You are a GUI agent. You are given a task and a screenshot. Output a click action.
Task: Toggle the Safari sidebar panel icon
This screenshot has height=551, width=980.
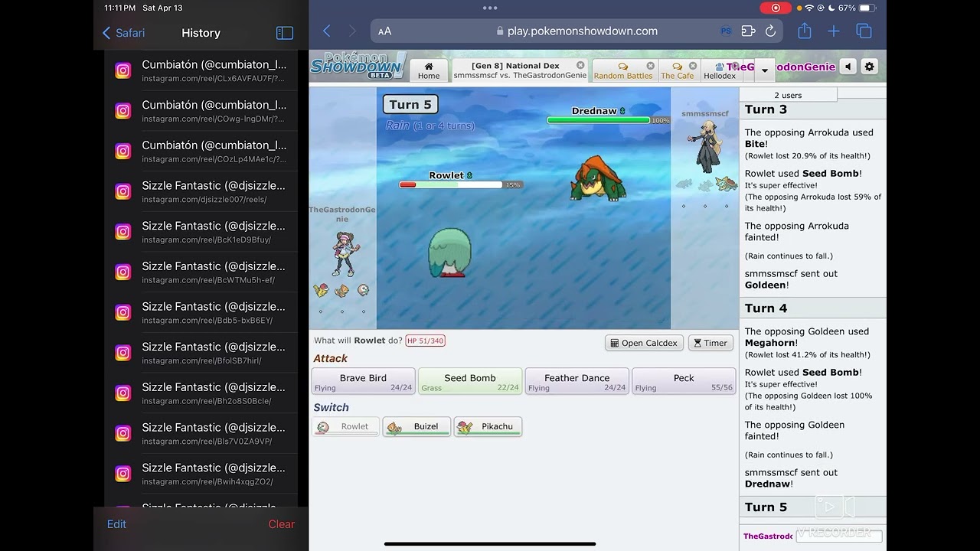point(285,33)
